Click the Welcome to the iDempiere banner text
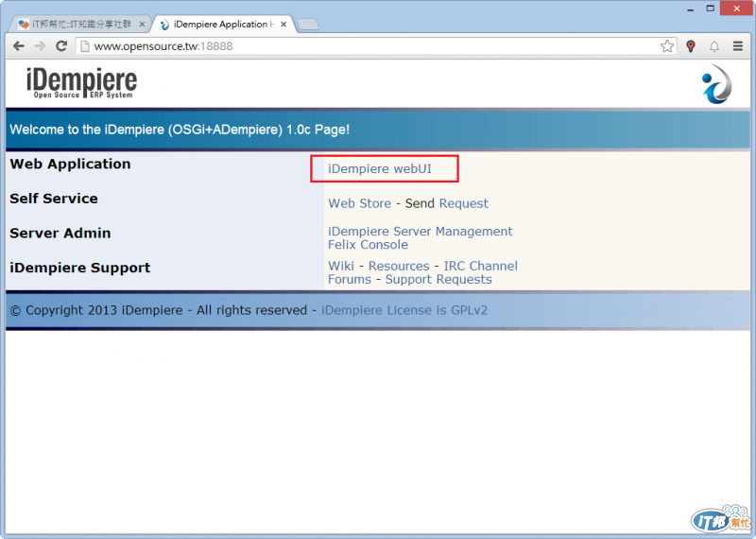Viewport: 756px width, 539px height. [180, 130]
